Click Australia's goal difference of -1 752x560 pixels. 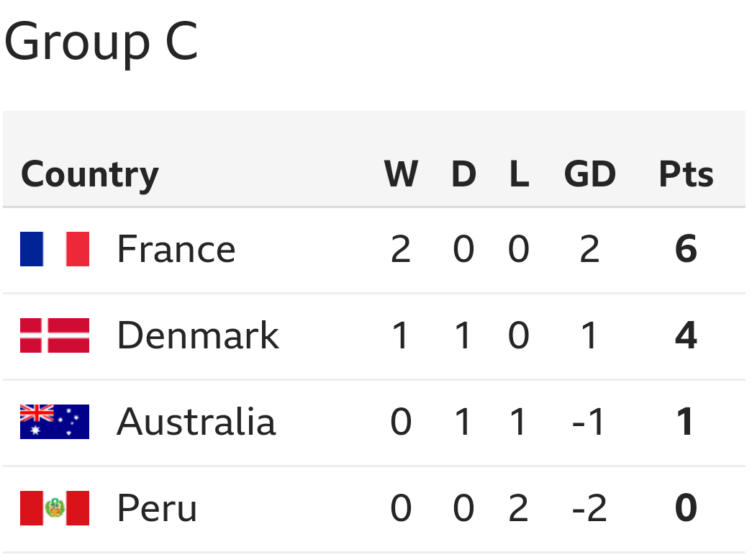point(589,422)
